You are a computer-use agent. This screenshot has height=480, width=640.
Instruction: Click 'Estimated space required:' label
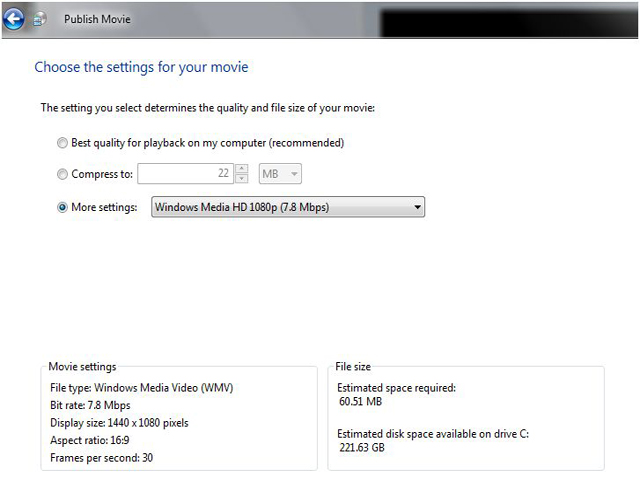[x=396, y=388]
